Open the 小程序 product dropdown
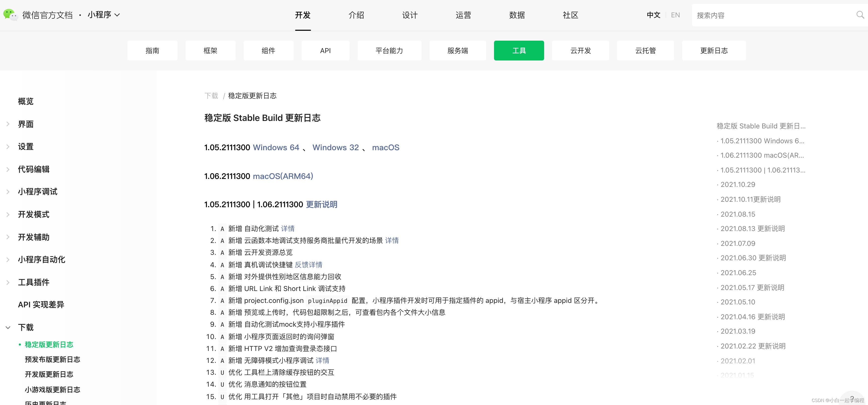868x405 pixels. coord(103,15)
